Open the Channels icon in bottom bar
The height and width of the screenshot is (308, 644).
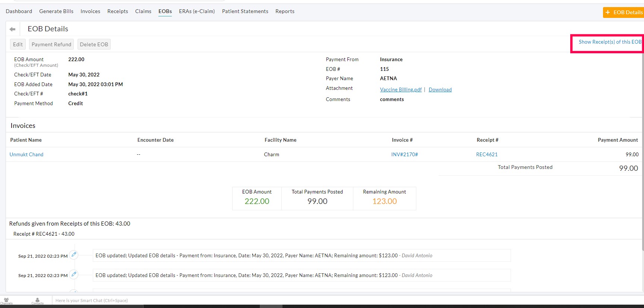(6, 301)
